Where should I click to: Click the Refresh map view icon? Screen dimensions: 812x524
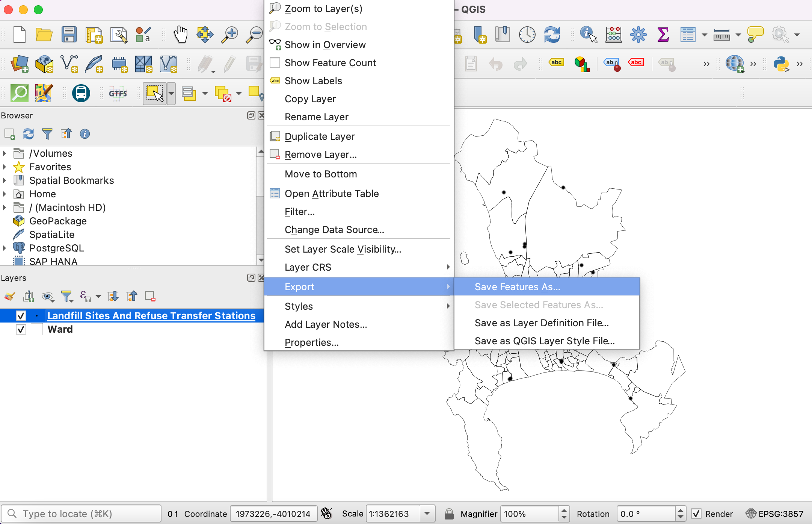pos(551,34)
